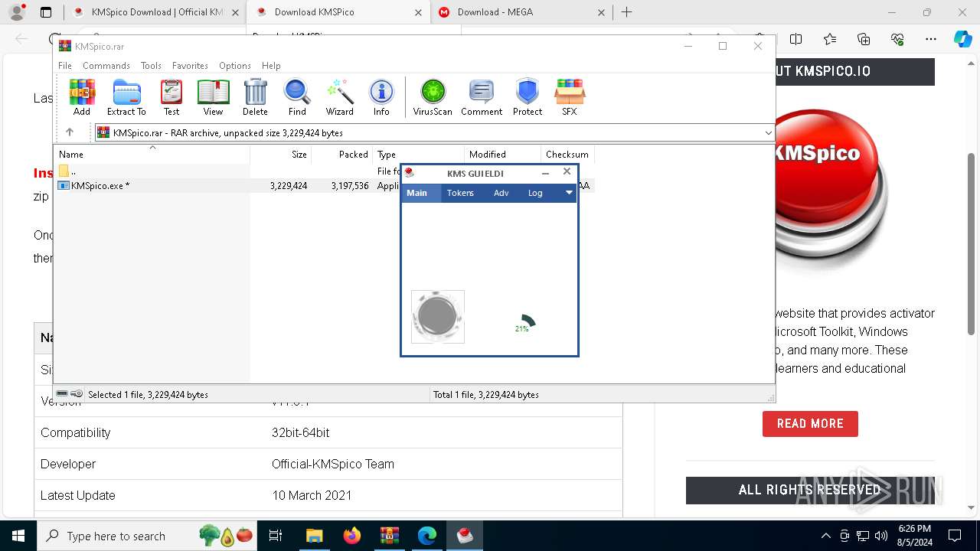Click the 21% progress indicator

[524, 324]
